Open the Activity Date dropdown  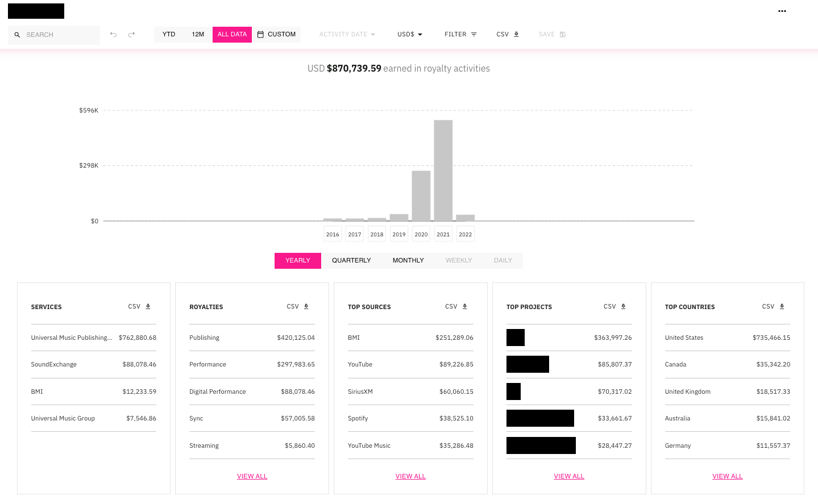[347, 35]
